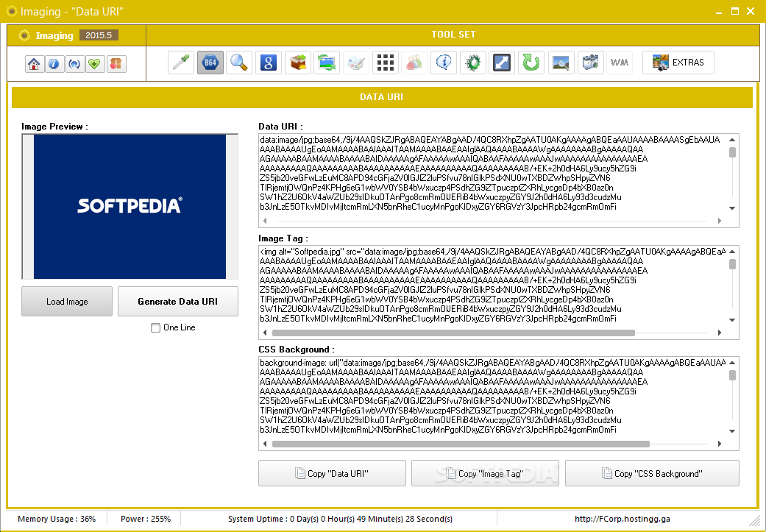Image resolution: width=766 pixels, height=532 pixels.
Task: Click the Power : 255% status
Action: coord(146,519)
